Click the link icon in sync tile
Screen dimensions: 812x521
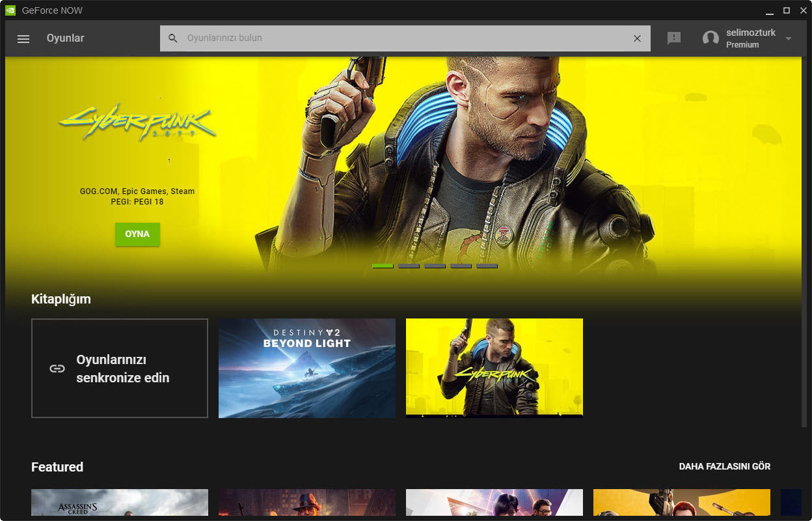(57, 369)
